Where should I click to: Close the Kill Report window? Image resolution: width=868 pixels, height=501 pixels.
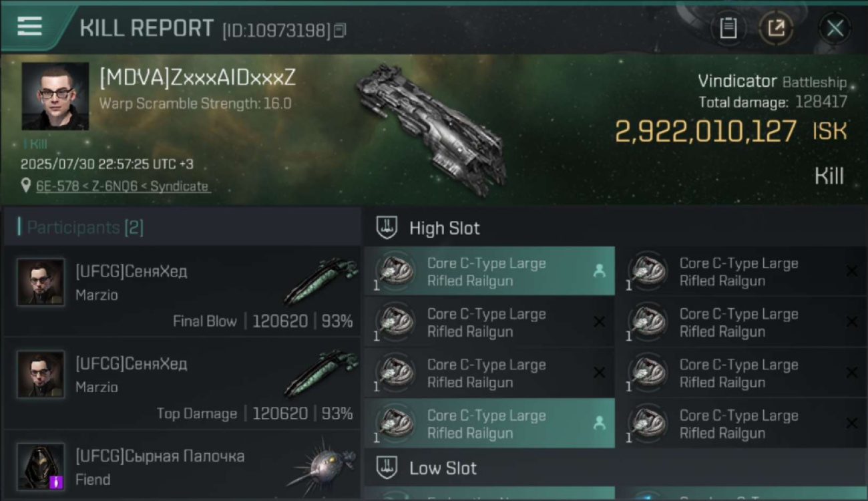835,29
